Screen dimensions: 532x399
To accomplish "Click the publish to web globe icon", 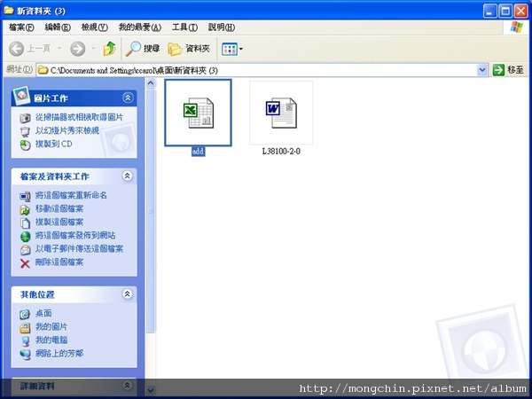I will [25, 237].
